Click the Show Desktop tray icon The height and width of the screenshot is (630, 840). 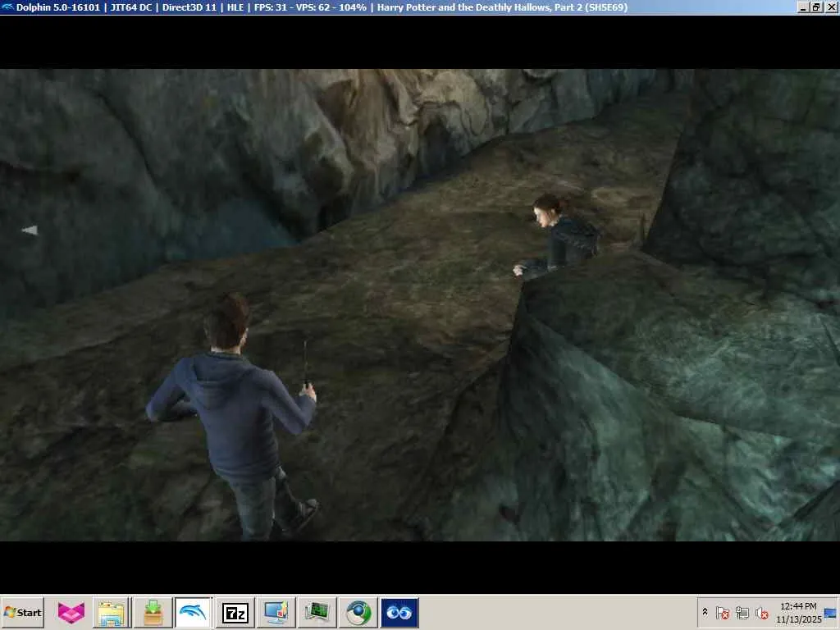coord(831,613)
